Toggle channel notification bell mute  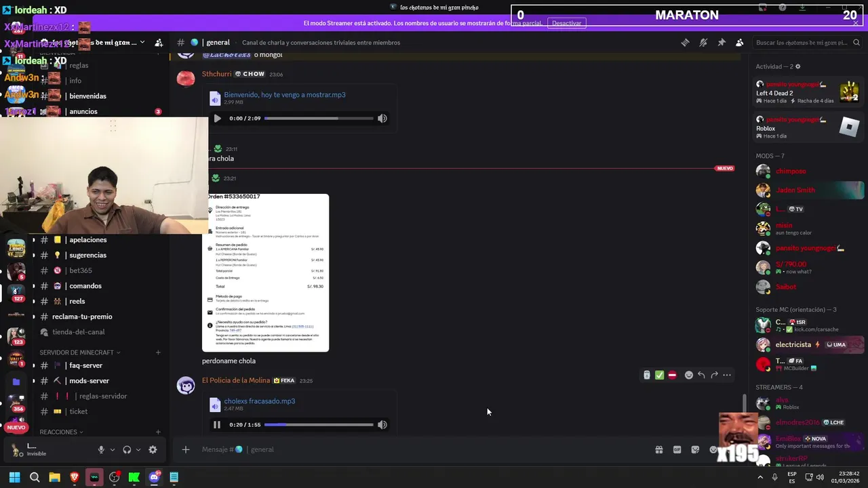(x=703, y=43)
